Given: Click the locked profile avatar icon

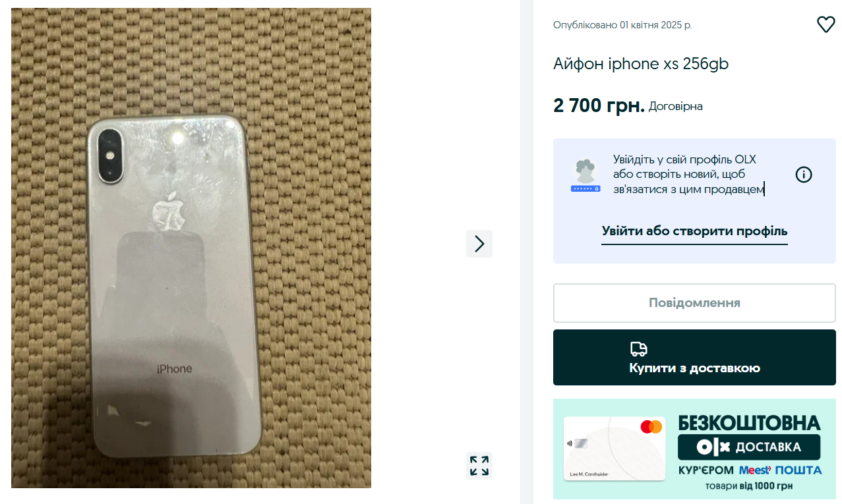Looking at the screenshot, I should pos(586,175).
